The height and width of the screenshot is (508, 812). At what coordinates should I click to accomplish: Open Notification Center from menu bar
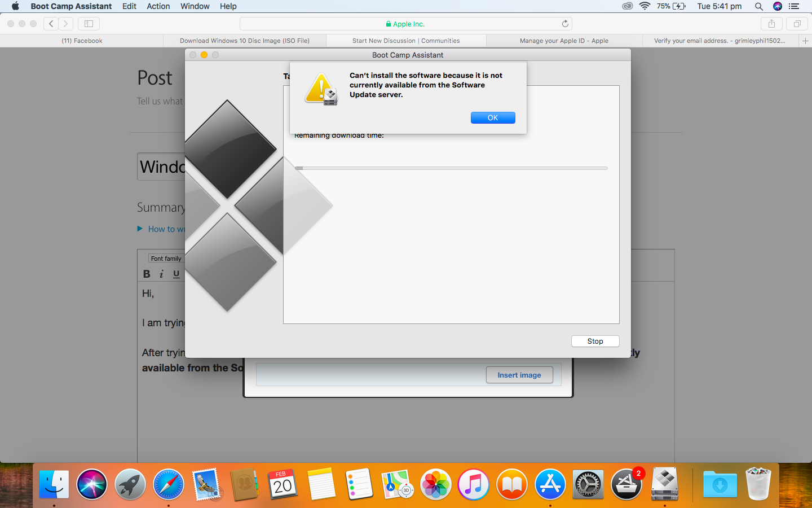794,6
